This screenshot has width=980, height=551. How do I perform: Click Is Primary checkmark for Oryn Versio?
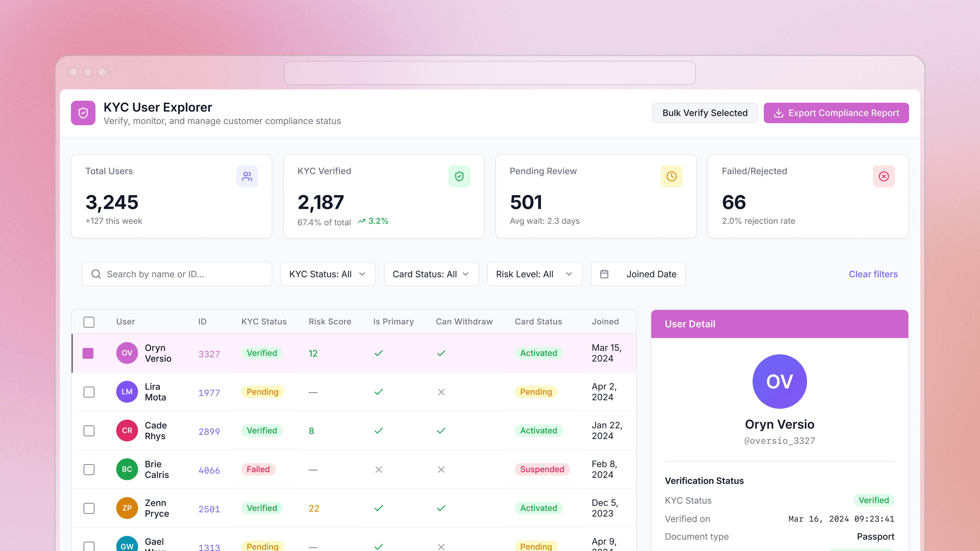378,353
